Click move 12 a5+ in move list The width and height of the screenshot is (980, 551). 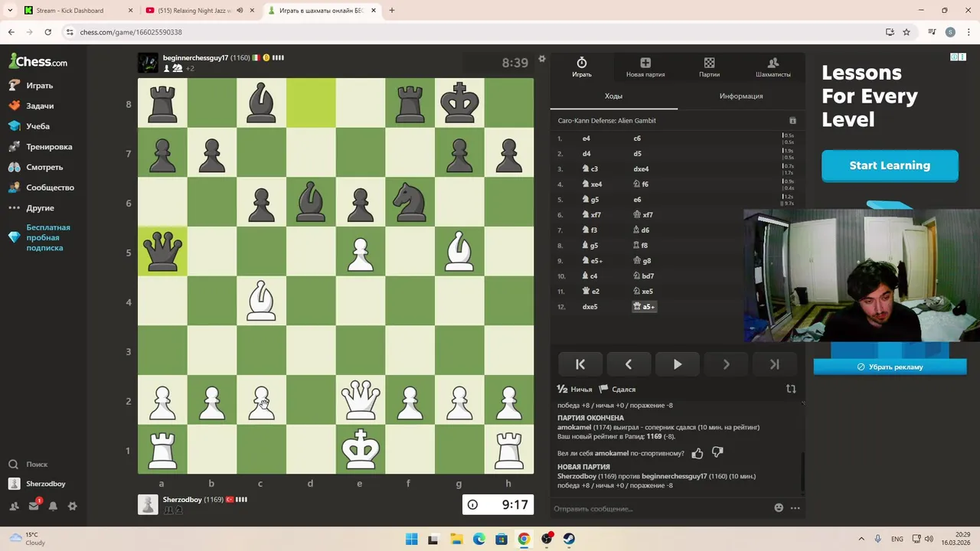click(645, 307)
